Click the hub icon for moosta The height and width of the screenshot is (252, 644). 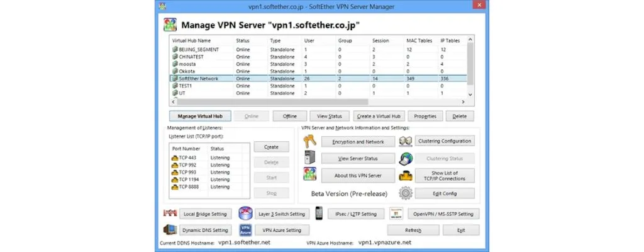[175, 64]
